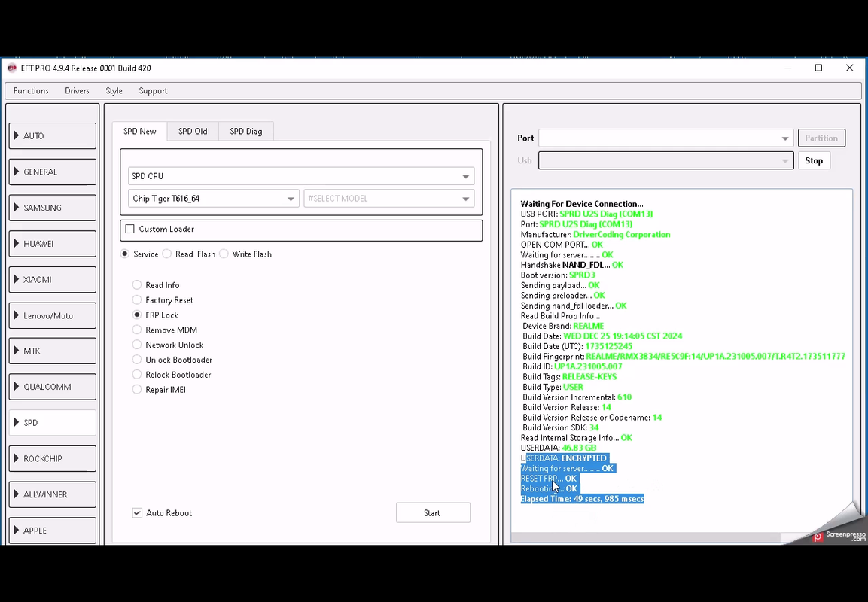Click the log panel horizontal scrollbar
This screenshot has height=602, width=868.
coord(645,537)
